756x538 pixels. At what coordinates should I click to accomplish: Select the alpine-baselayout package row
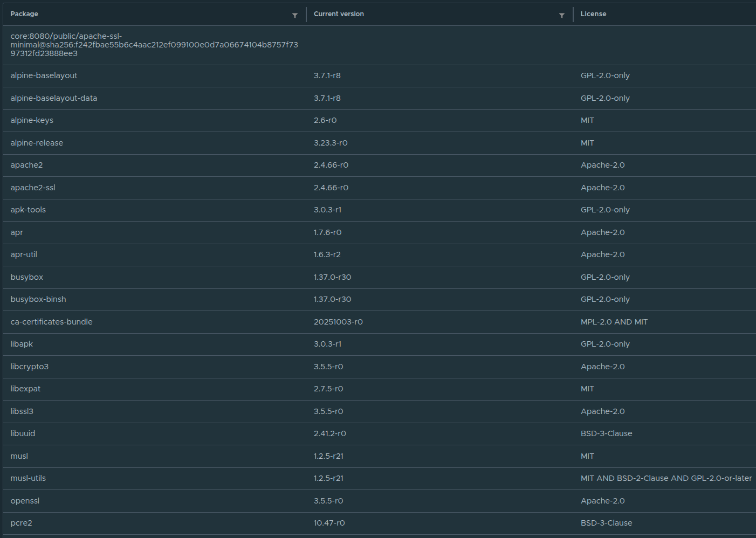tap(44, 76)
